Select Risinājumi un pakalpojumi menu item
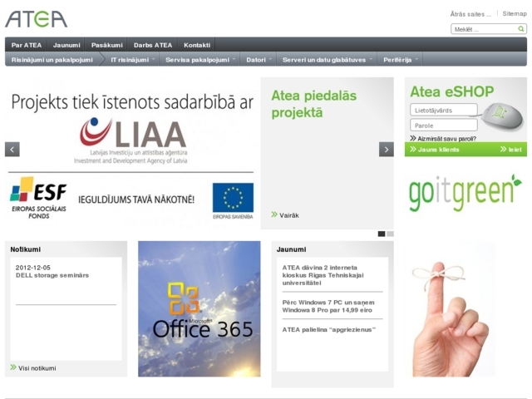Screen dimensions: 532x399 click(x=52, y=60)
